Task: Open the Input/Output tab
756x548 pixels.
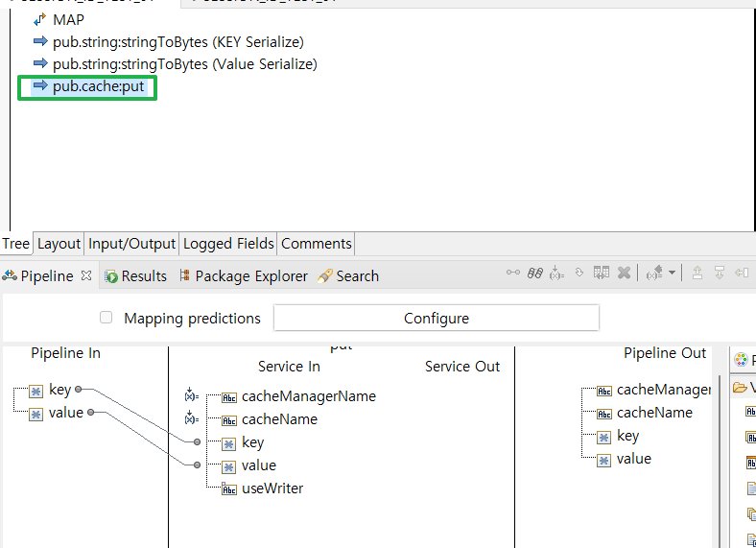Action: tap(132, 244)
